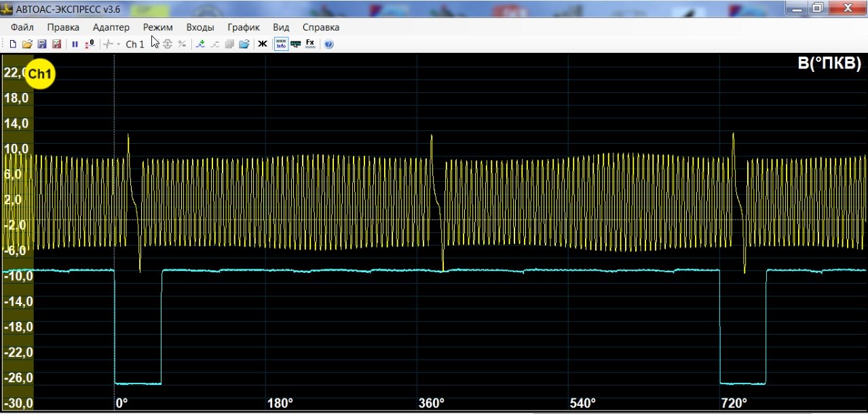Open the Режим menu

pyautogui.click(x=157, y=27)
